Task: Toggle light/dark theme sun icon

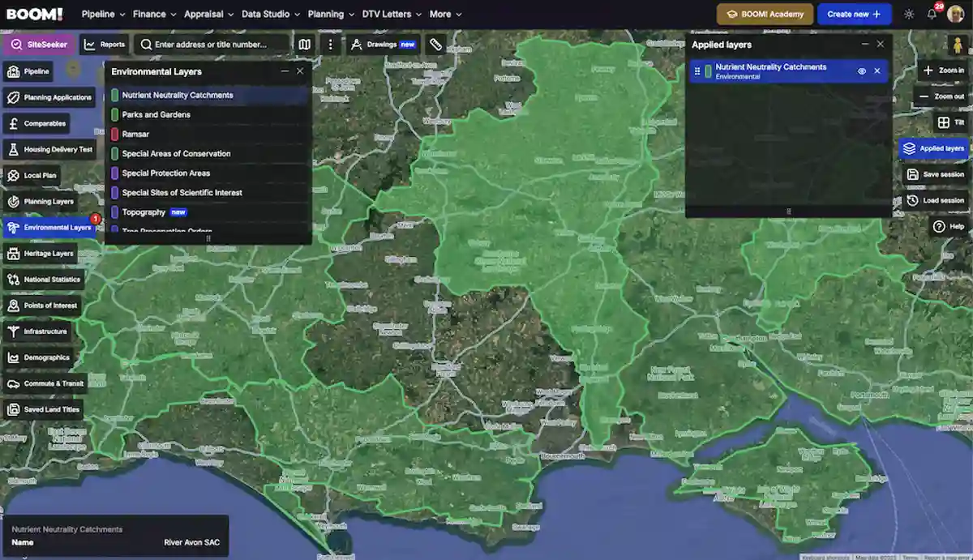Action: tap(909, 14)
